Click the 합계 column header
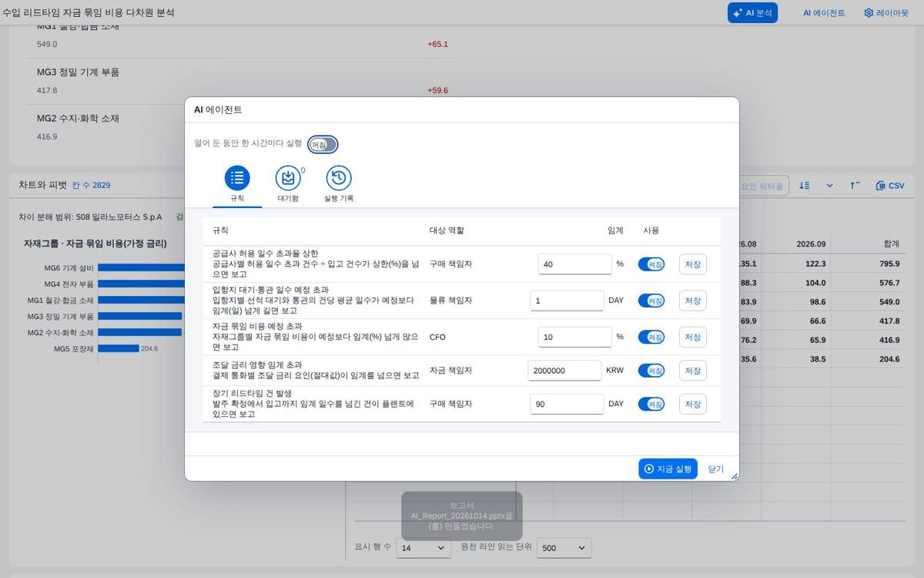 pos(892,244)
